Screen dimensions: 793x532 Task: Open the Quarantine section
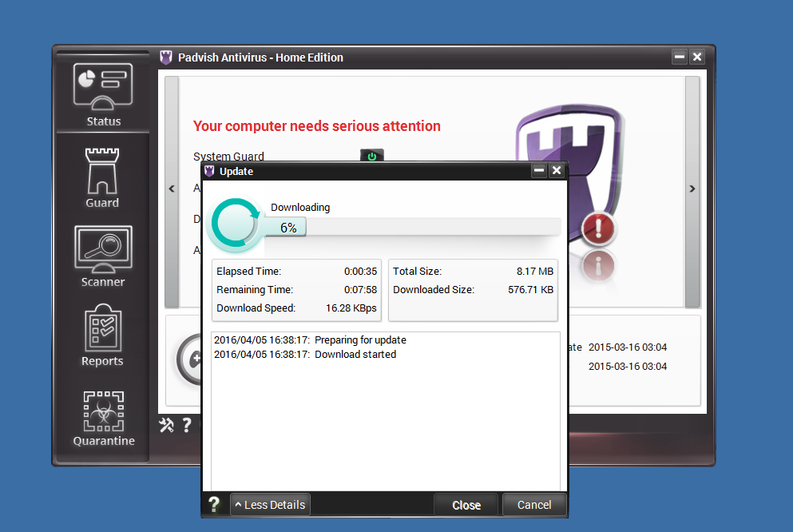point(104,419)
